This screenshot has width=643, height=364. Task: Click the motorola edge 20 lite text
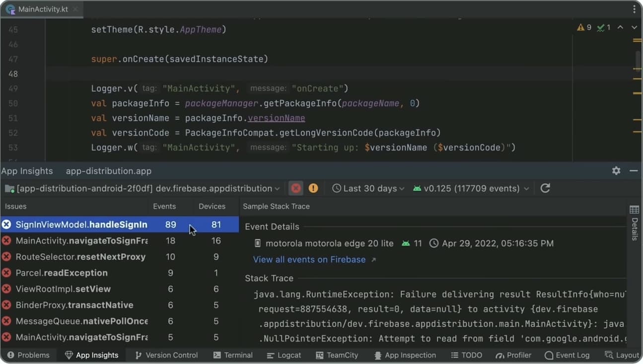pyautogui.click(x=330, y=243)
